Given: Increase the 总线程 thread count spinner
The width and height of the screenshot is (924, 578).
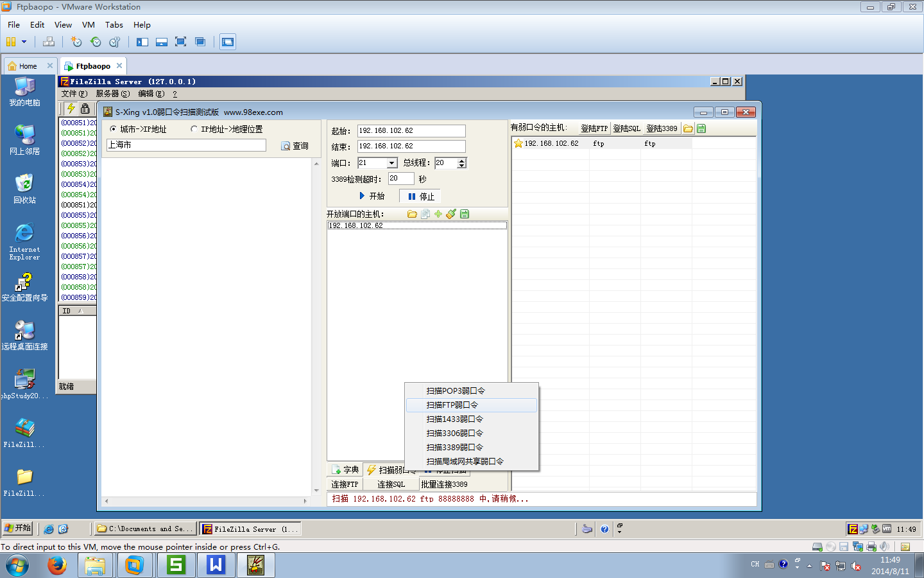Looking at the screenshot, I should click(x=462, y=160).
